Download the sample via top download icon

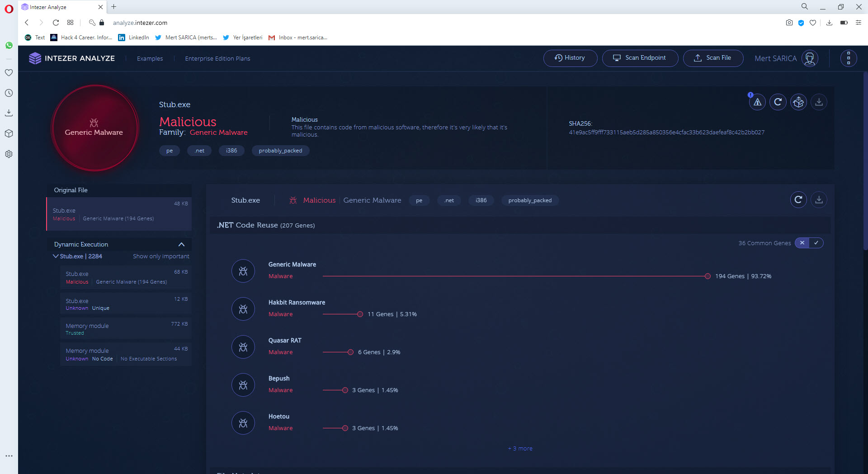819,102
